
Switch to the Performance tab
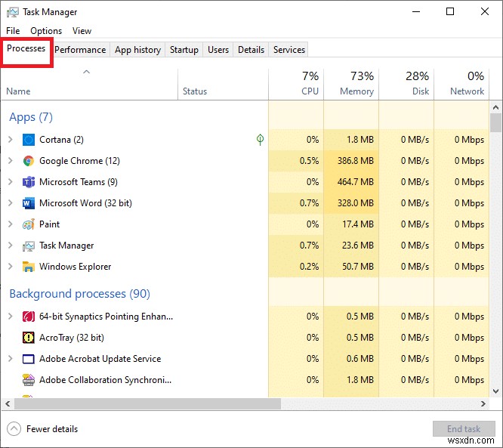click(80, 50)
